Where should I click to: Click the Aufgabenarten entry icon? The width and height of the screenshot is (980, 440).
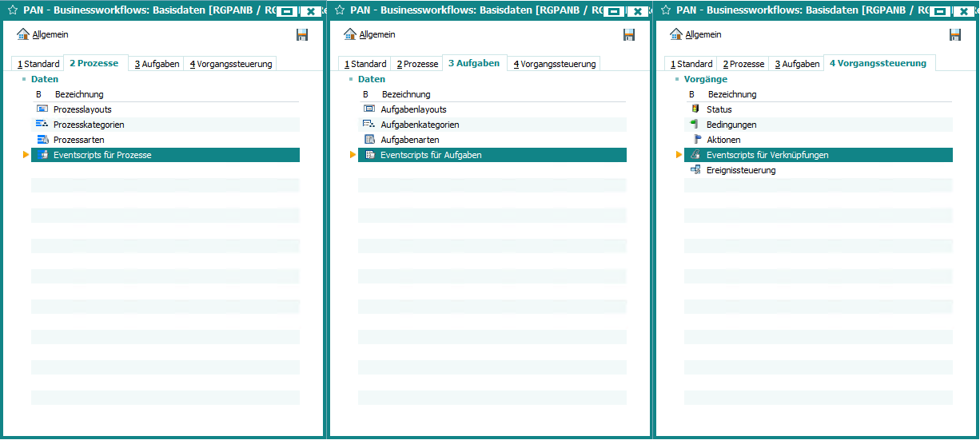368,140
